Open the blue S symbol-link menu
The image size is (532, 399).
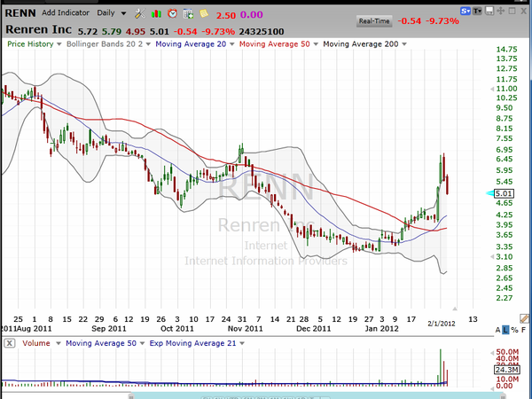[465, 12]
